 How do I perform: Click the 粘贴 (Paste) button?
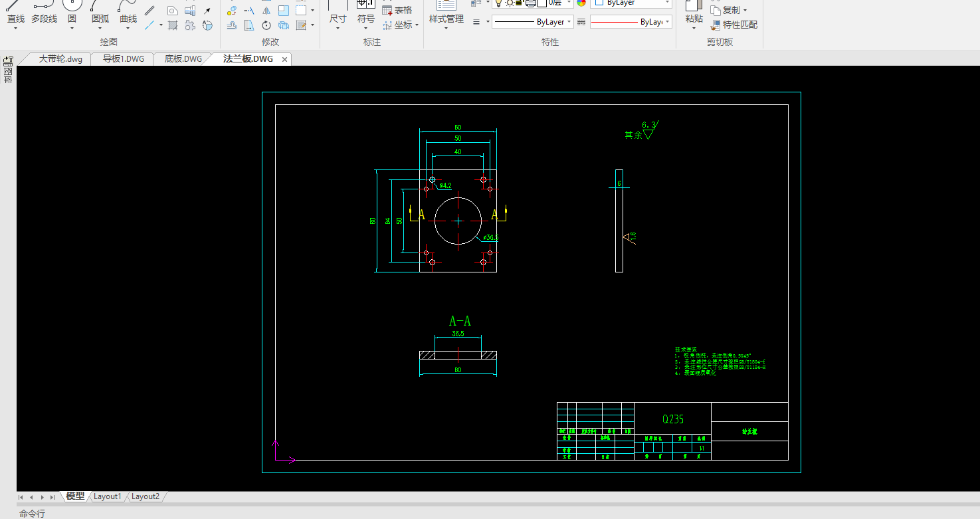[x=694, y=13]
